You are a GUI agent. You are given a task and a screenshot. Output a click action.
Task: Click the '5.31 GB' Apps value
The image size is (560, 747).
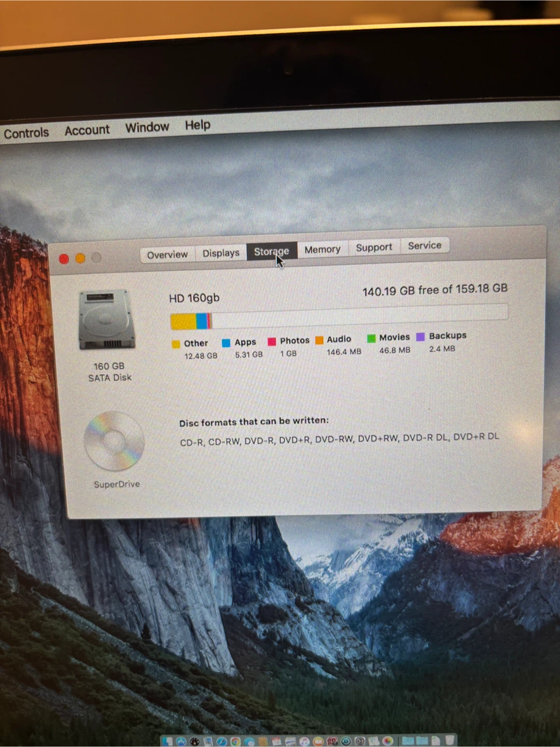pos(249,355)
